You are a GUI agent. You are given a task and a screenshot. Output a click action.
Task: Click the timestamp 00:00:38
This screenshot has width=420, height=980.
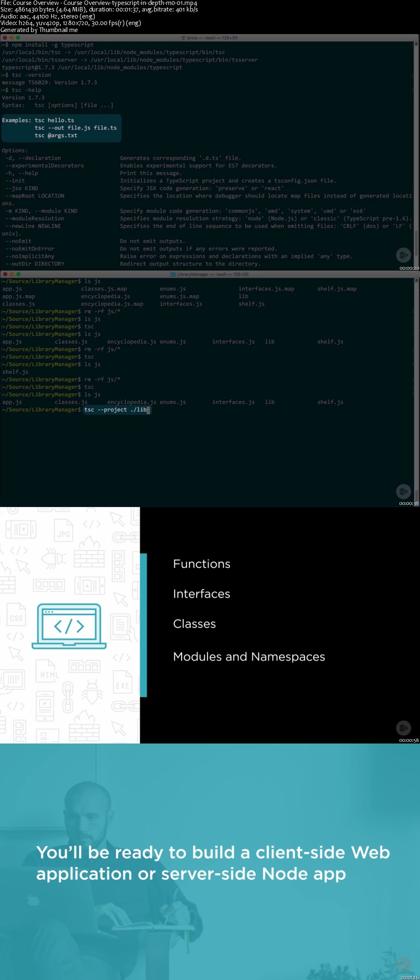409,503
